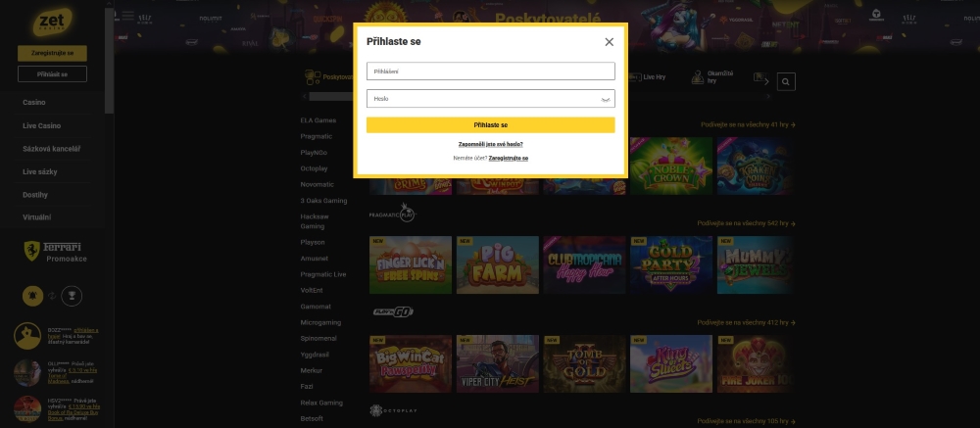Image resolution: width=980 pixels, height=428 pixels.
Task: Submit the yellow Přihlaste se button
Action: (491, 125)
